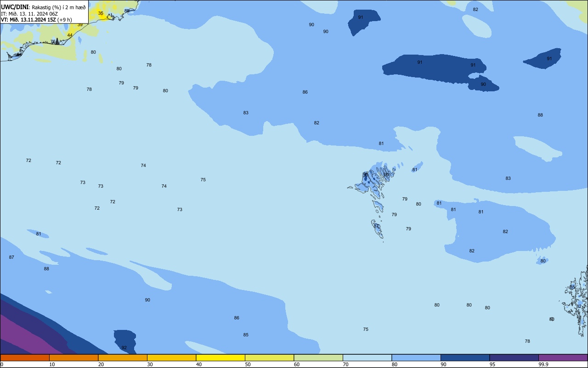Click the legend tick label 20

pyautogui.click(x=101, y=364)
